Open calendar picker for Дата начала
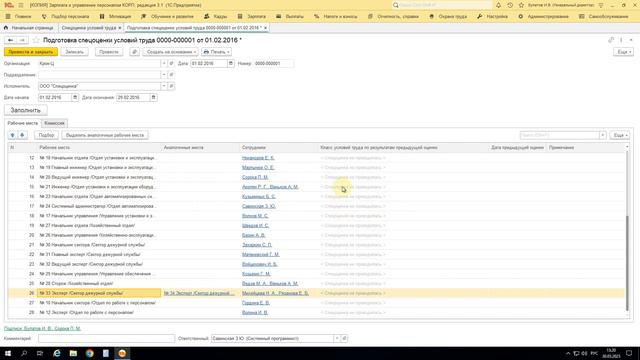Screen dimensions: 640x360 tap(75, 98)
